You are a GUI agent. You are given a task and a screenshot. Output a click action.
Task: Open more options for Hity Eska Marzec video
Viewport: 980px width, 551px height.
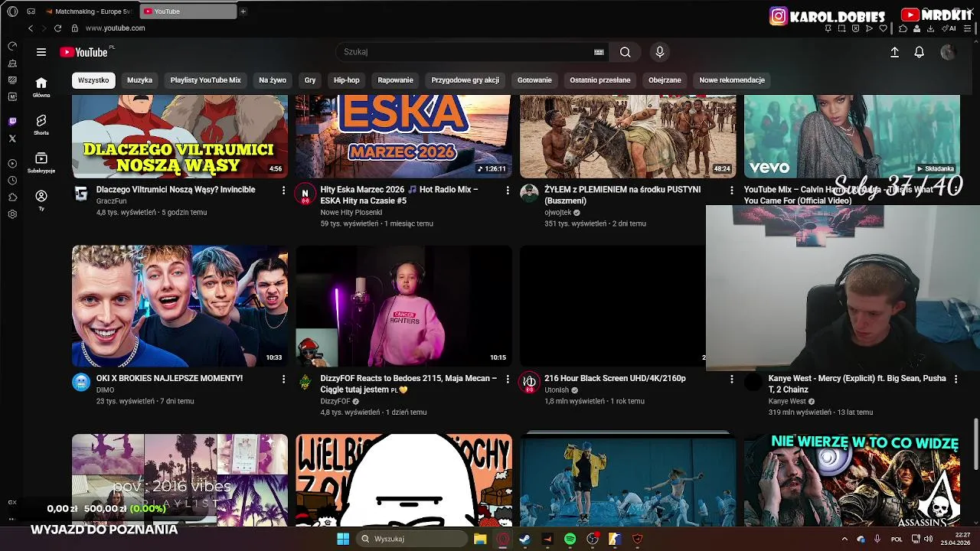click(x=507, y=190)
